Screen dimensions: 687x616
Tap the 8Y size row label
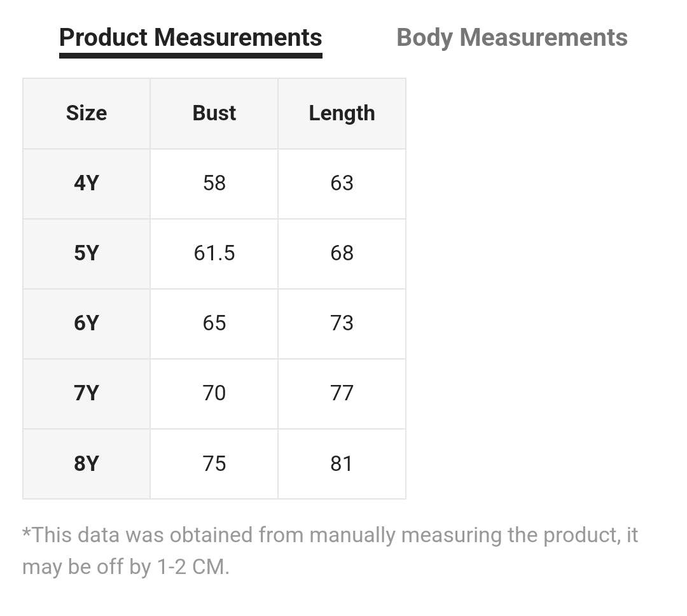coord(87,463)
